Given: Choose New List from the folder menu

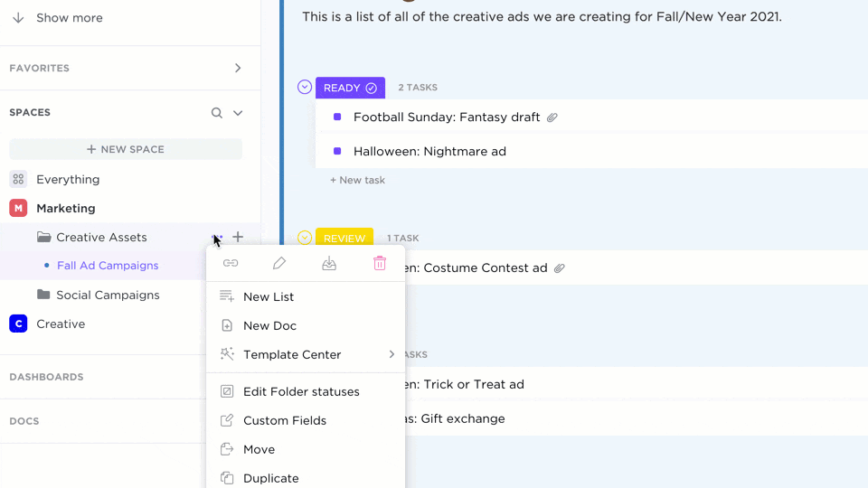Looking at the screenshot, I should point(269,296).
